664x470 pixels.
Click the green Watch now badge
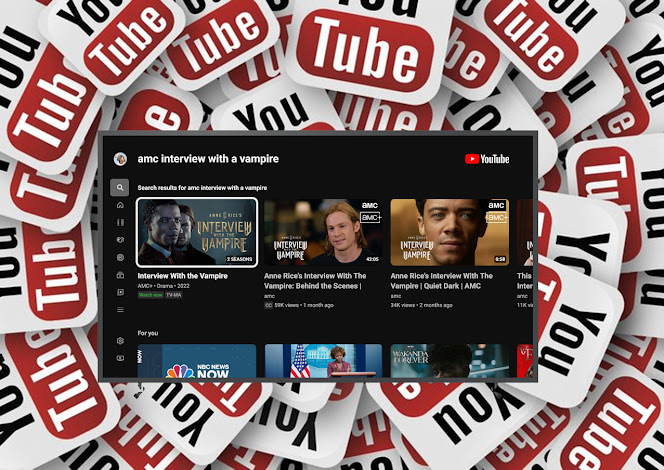[x=150, y=295]
